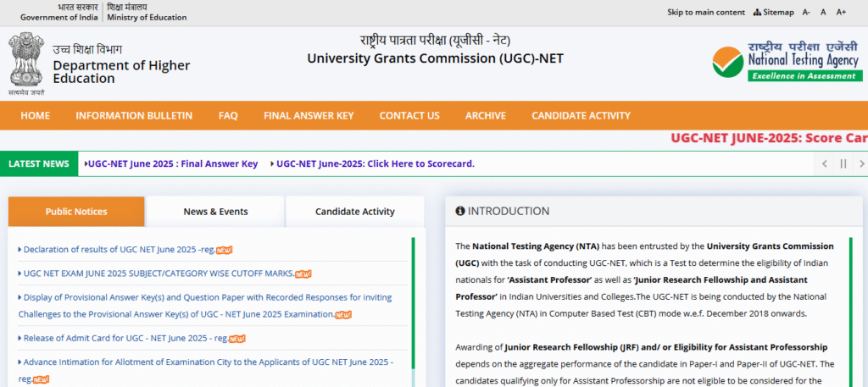This screenshot has height=387, width=868.
Task: Go to HOME menu
Action: [x=35, y=115]
